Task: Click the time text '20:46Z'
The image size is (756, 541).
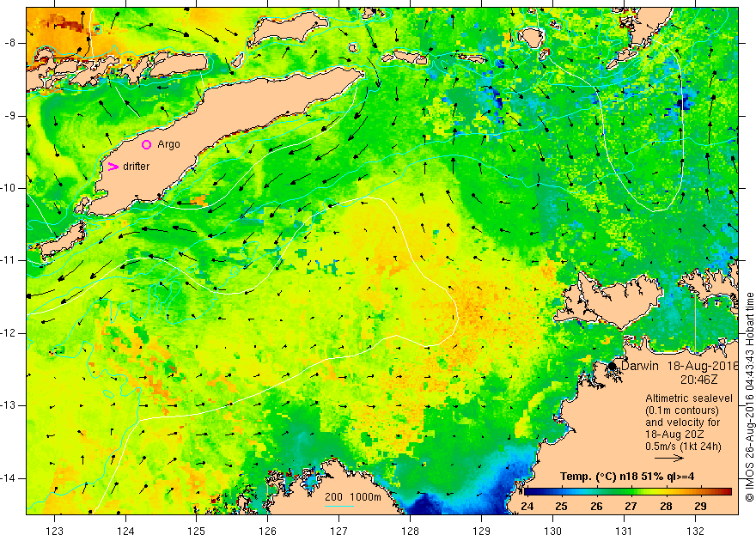Action: [x=698, y=380]
